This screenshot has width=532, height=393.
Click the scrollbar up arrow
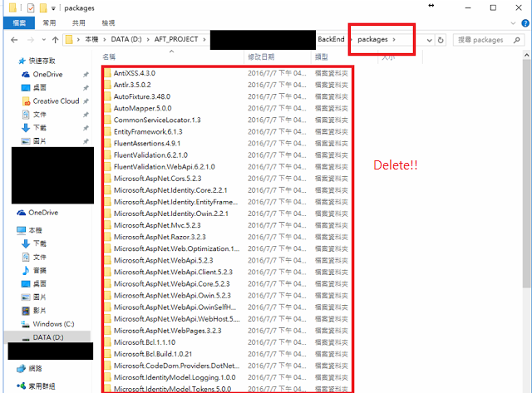click(526, 55)
